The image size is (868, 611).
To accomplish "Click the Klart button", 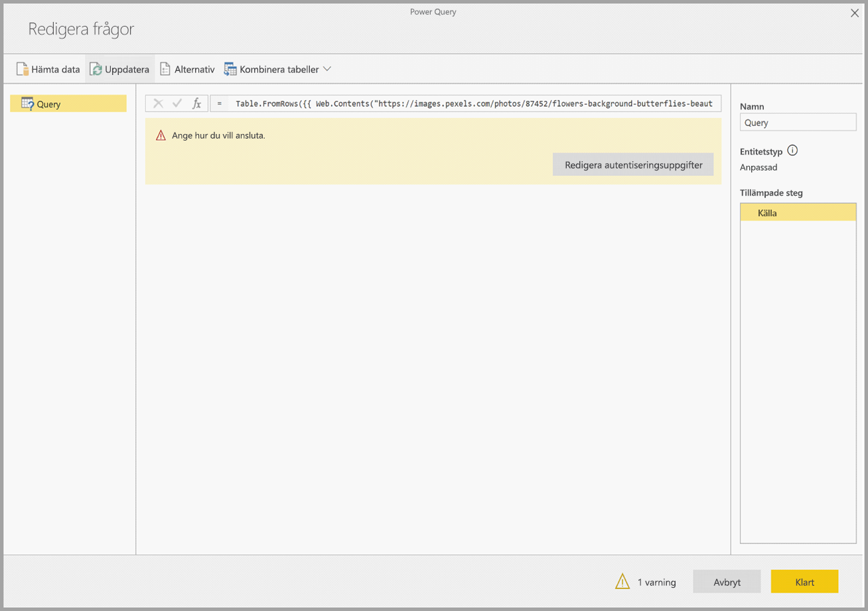I will [x=805, y=582].
